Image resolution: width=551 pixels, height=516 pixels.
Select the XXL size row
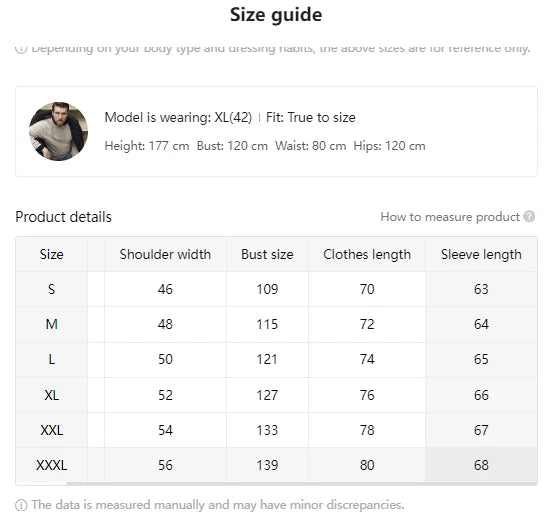(x=276, y=430)
